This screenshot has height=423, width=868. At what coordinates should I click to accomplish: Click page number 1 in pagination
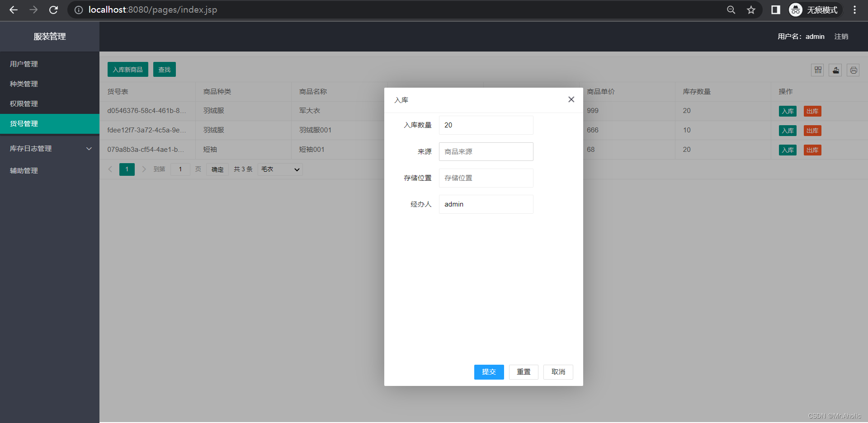pos(127,169)
